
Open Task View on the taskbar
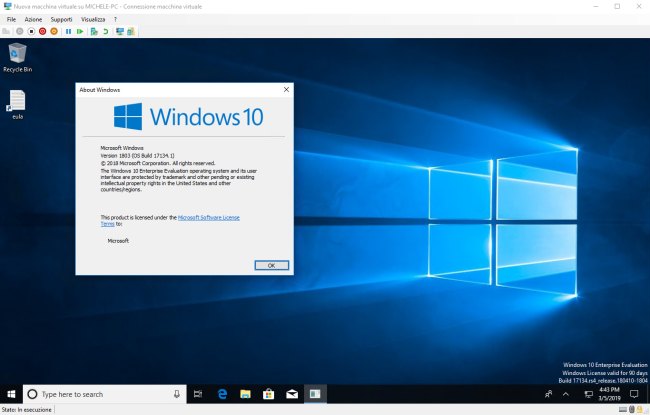tap(198, 394)
